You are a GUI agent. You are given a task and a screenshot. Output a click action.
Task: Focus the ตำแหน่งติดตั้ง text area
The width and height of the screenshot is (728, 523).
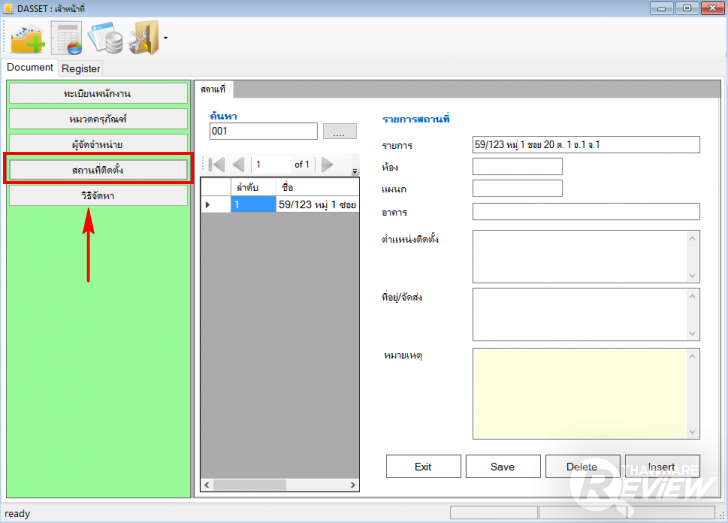pos(579,256)
